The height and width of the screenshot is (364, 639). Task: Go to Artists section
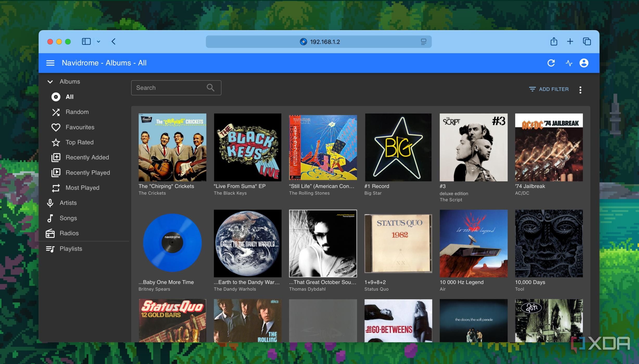tap(68, 203)
